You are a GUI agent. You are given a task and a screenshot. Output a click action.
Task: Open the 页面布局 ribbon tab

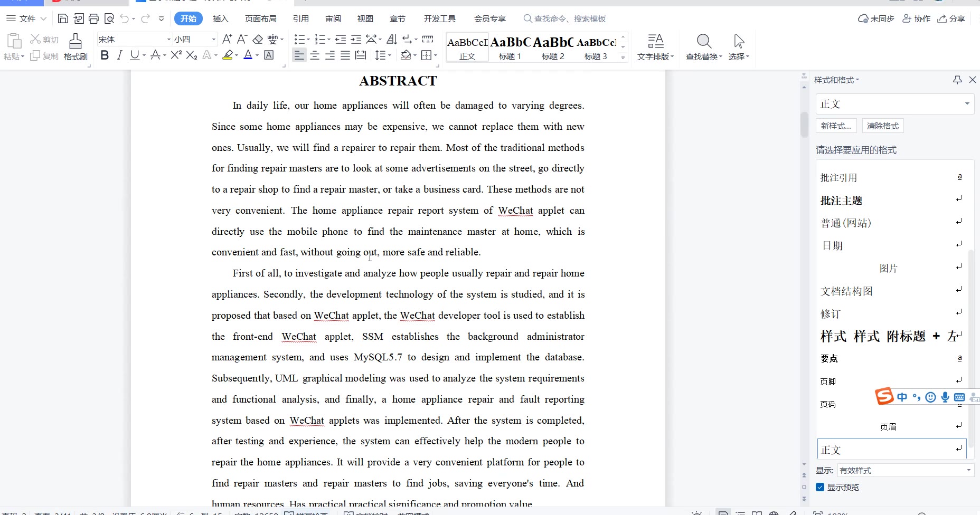coord(260,19)
